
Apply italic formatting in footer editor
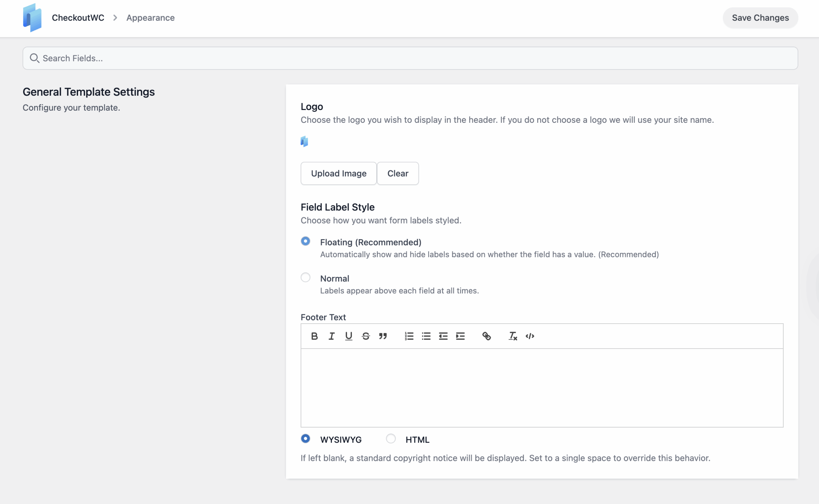pos(331,336)
